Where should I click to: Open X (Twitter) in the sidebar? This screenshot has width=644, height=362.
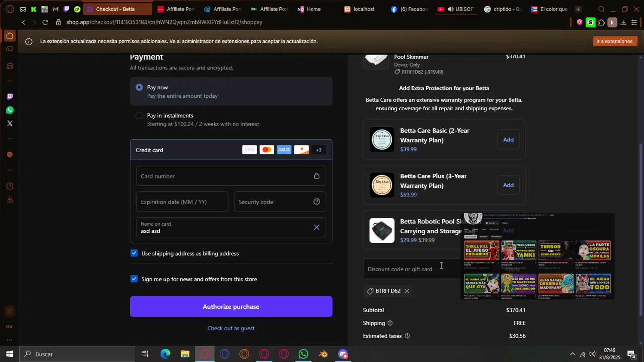pyautogui.click(x=10, y=124)
